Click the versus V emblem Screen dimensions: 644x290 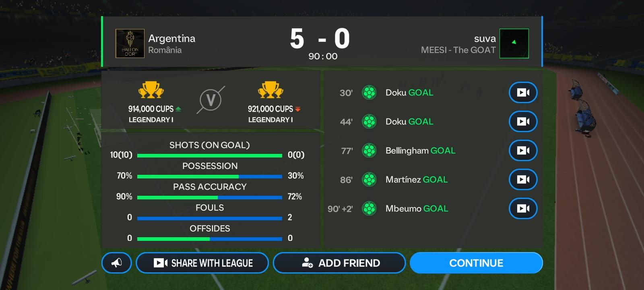pyautogui.click(x=211, y=100)
